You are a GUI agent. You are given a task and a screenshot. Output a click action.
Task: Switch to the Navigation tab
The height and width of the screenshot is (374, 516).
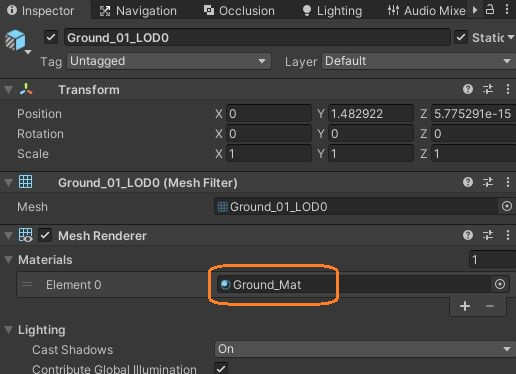(138, 11)
